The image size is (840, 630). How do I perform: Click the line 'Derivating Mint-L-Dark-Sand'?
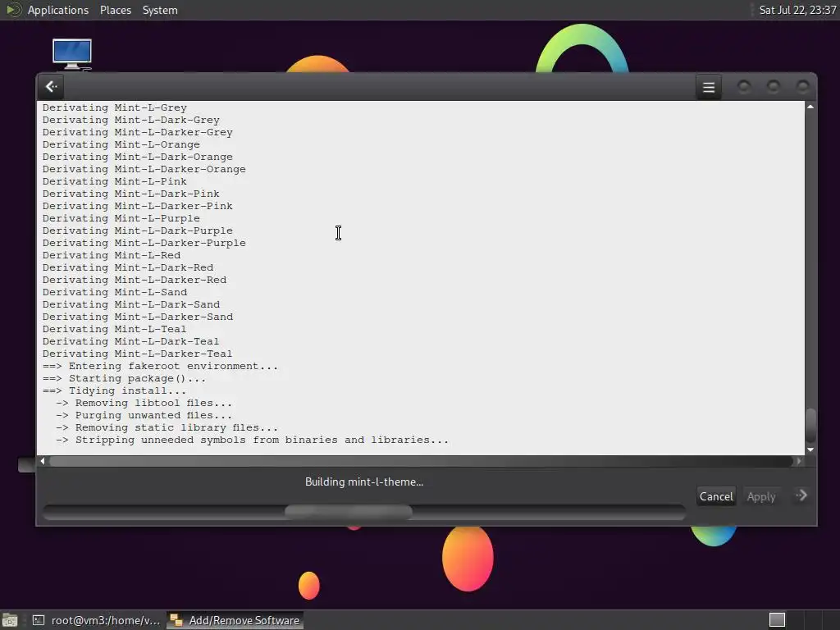131,305
